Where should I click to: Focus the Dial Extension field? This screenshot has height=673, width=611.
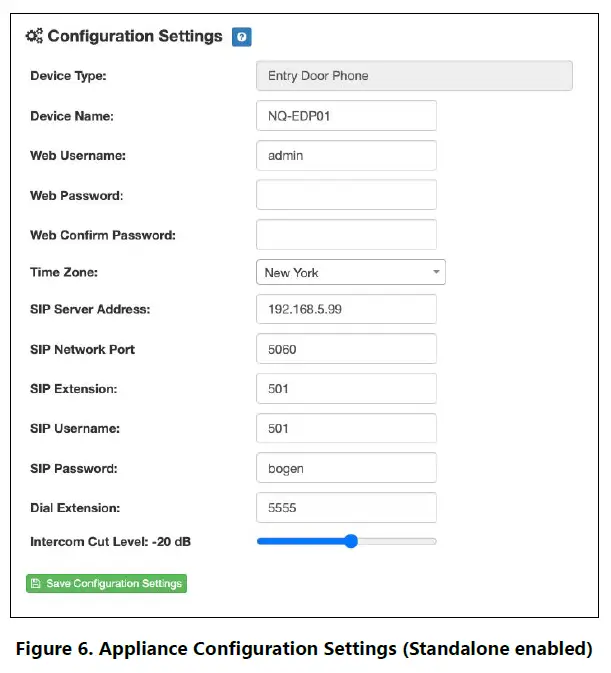pyautogui.click(x=346, y=507)
